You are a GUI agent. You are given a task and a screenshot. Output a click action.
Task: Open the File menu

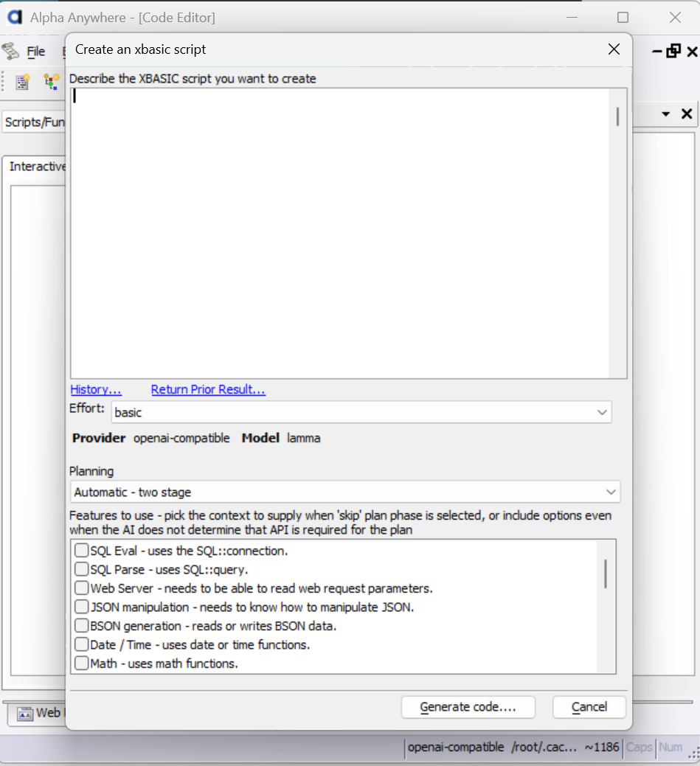(35, 52)
